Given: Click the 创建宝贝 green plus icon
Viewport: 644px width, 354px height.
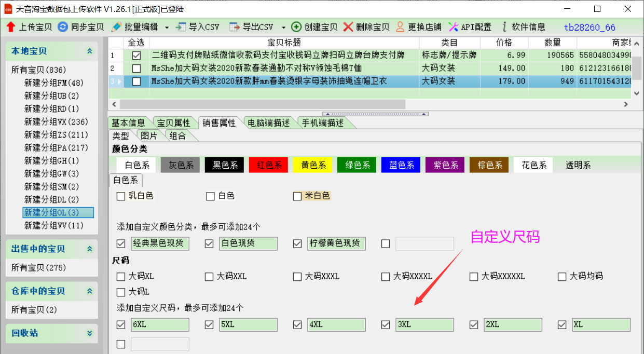Looking at the screenshot, I should tap(296, 27).
